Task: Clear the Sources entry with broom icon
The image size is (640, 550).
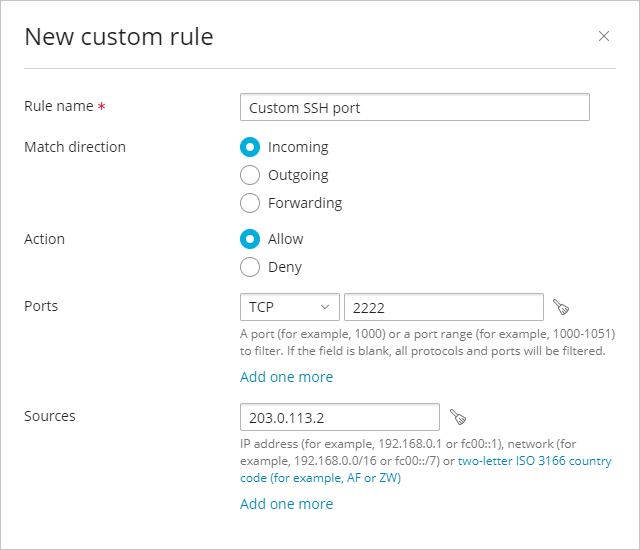Action: click(458, 417)
